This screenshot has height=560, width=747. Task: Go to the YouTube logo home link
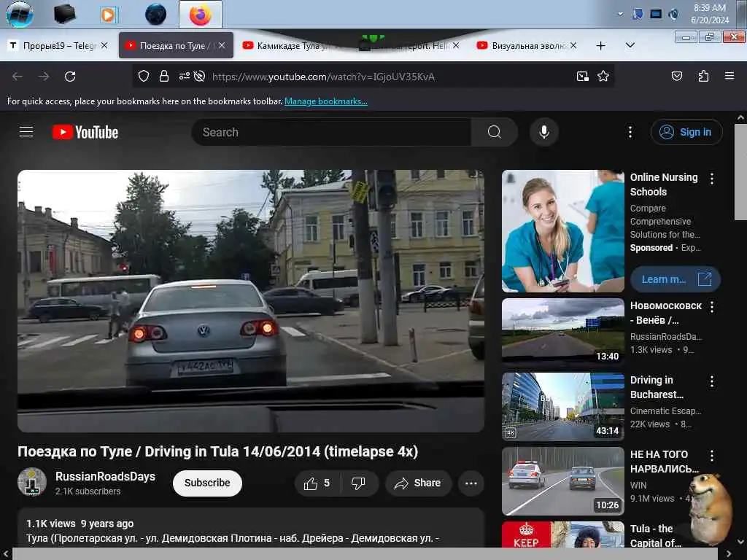[x=85, y=133]
